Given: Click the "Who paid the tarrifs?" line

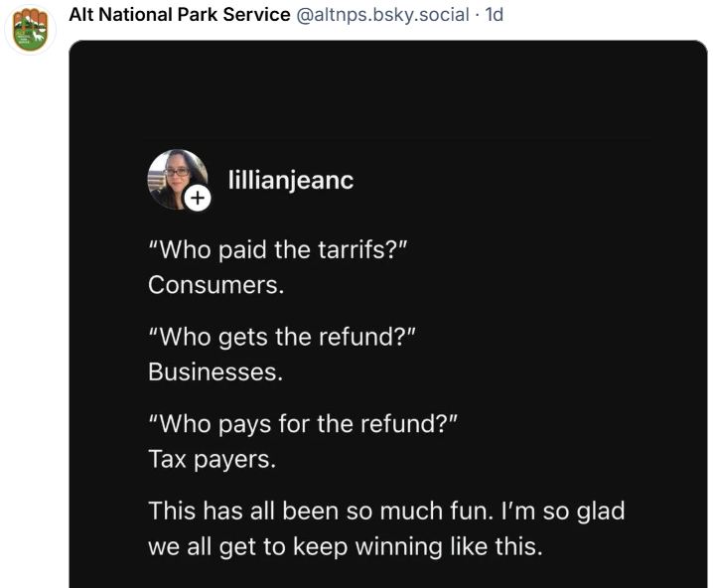Looking at the screenshot, I should point(278,249).
